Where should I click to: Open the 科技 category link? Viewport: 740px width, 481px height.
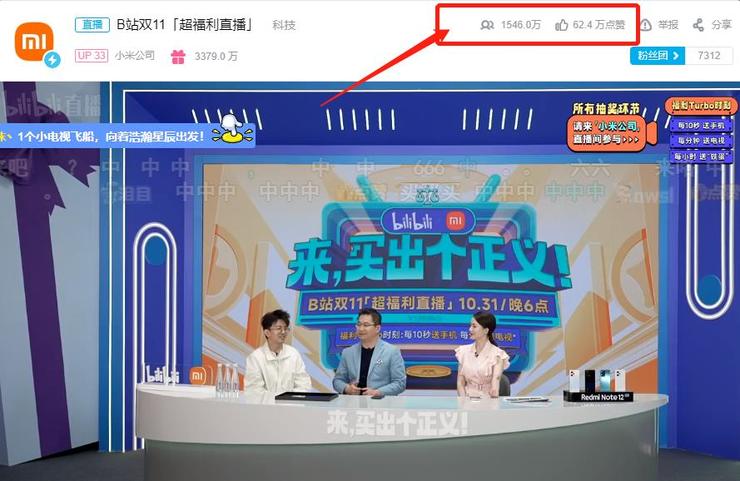pos(284,25)
